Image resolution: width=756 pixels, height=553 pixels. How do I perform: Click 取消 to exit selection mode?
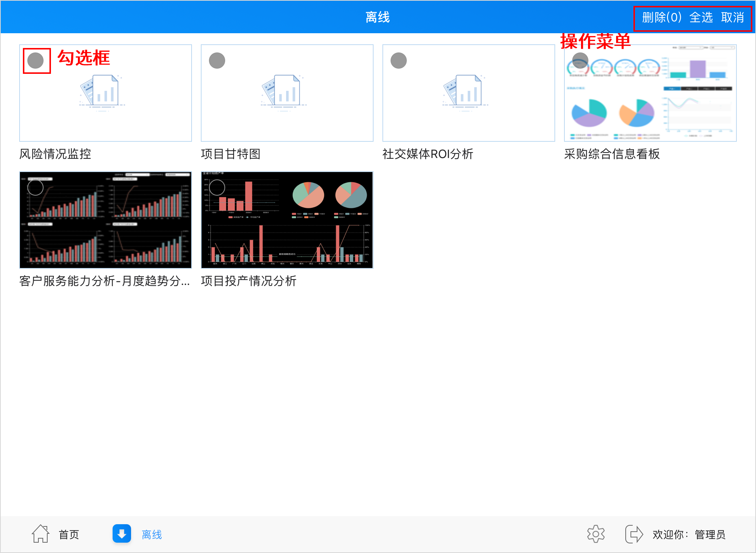pyautogui.click(x=733, y=17)
